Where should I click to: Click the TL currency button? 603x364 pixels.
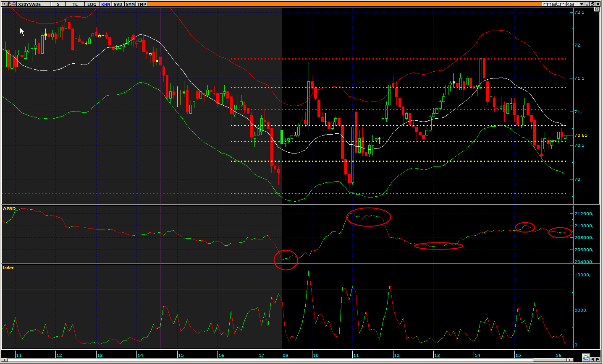tap(75, 4)
